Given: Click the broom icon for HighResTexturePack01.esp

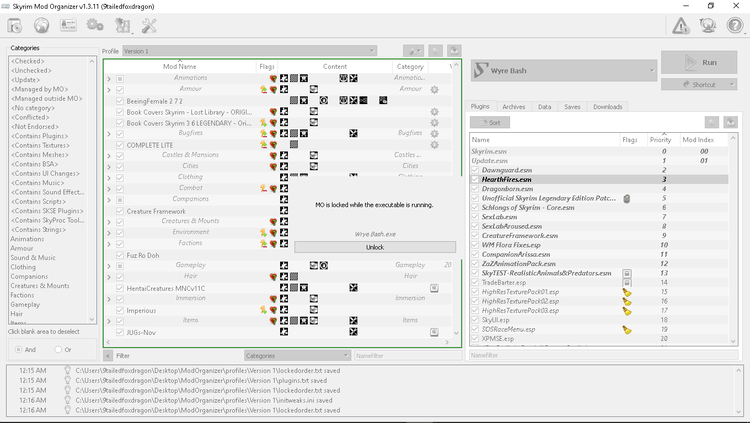Looking at the screenshot, I should (627, 292).
